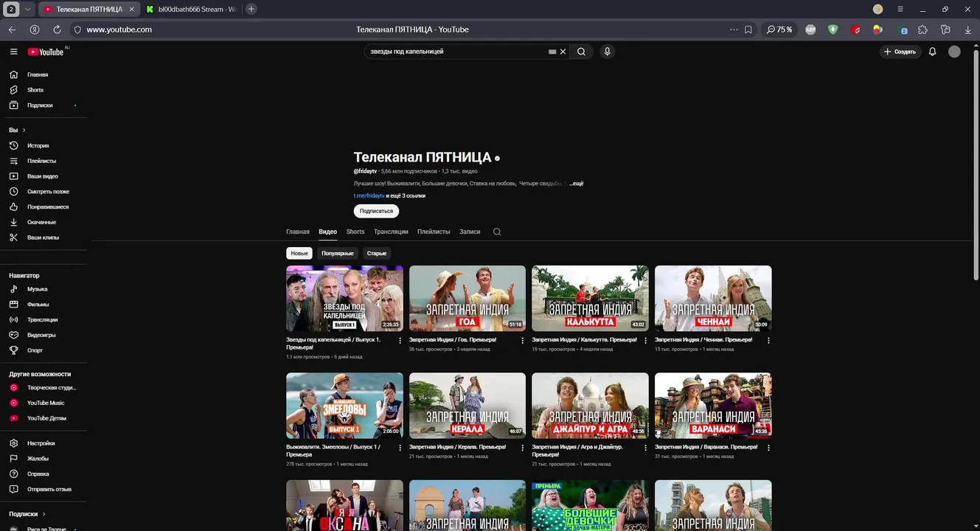Open the Запретная Индия Варанаси video title

(706, 447)
